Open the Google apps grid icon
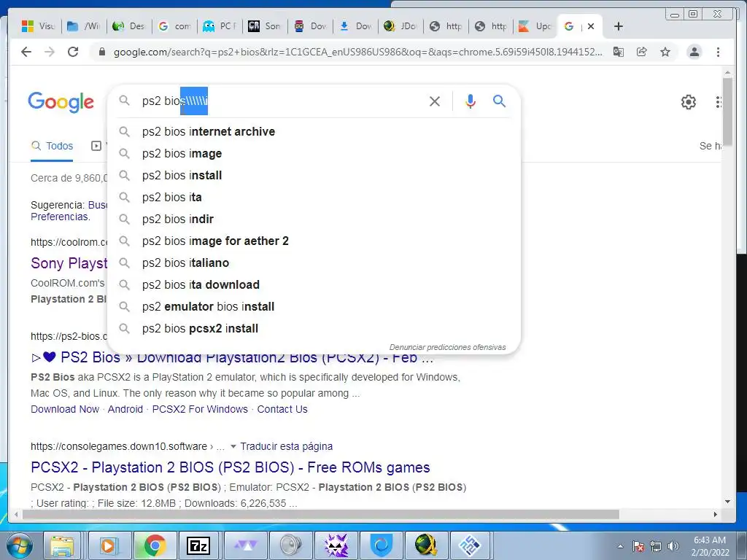 point(719,102)
